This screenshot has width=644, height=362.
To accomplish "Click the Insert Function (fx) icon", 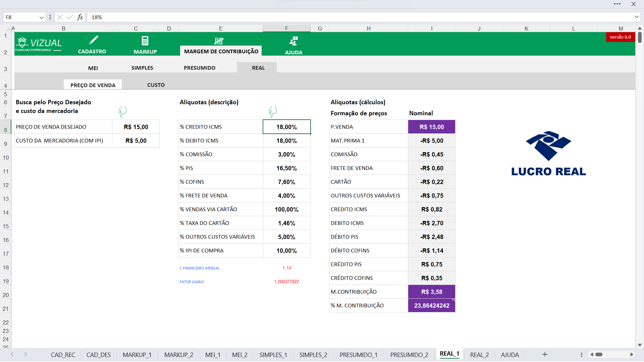I will [x=80, y=17].
